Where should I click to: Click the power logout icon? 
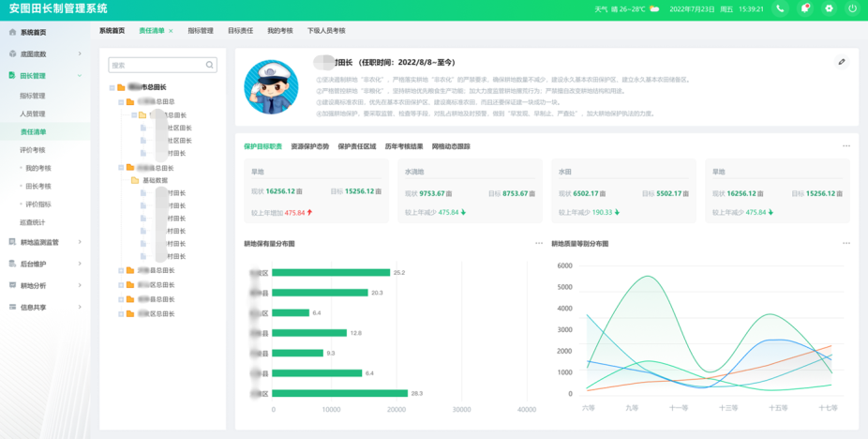852,8
